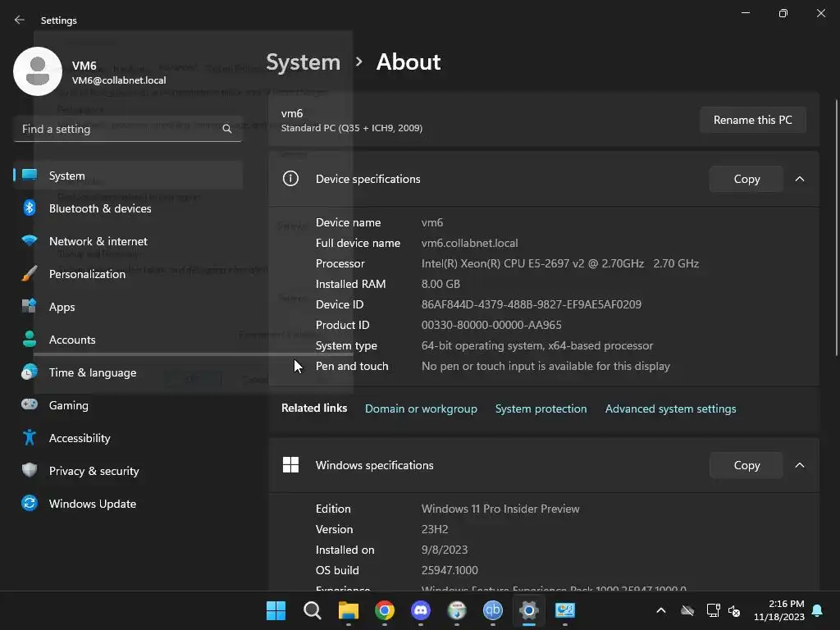Open taskbar Search
The height and width of the screenshot is (630, 840).
coord(313,610)
